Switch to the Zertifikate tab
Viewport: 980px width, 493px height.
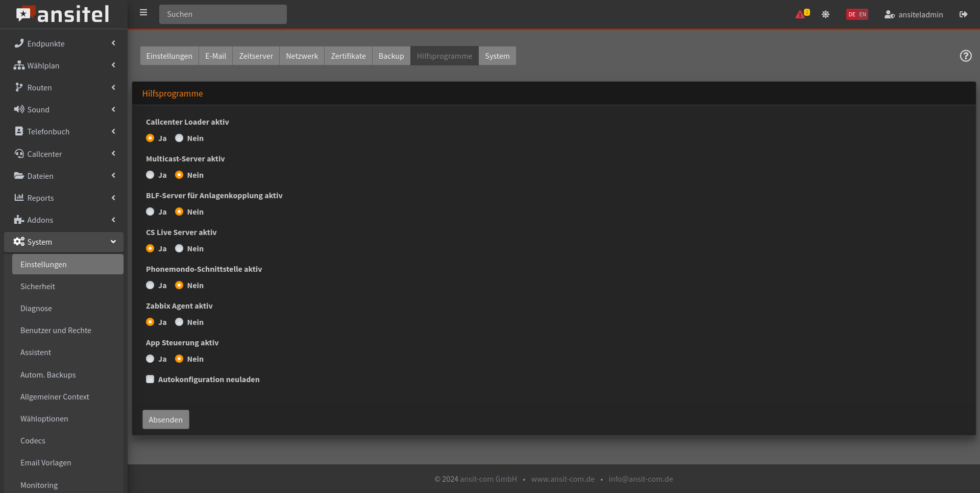348,56
